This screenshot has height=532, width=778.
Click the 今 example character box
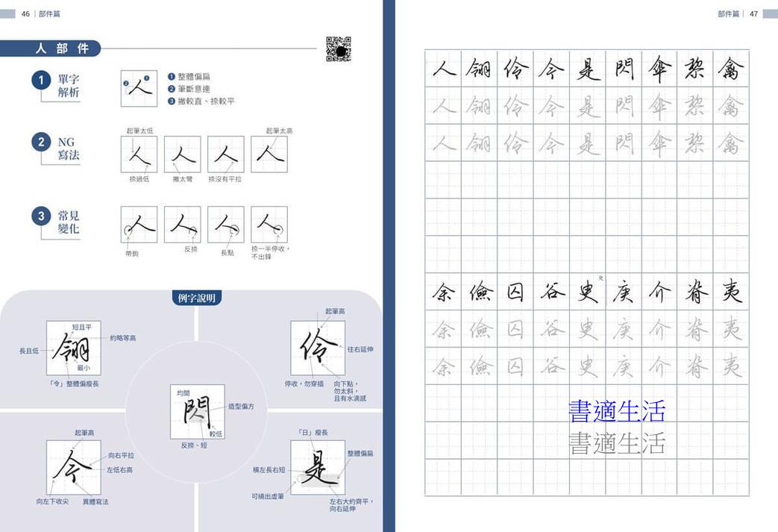point(73,467)
